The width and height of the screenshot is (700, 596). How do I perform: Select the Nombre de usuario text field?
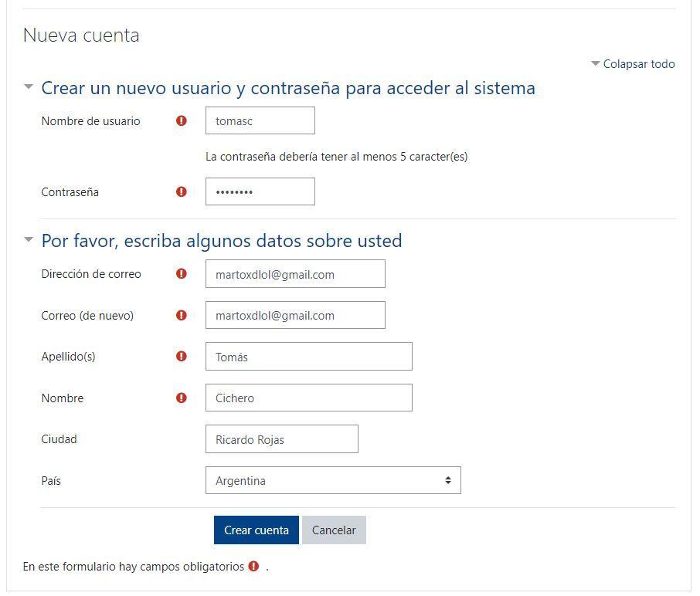coord(260,120)
